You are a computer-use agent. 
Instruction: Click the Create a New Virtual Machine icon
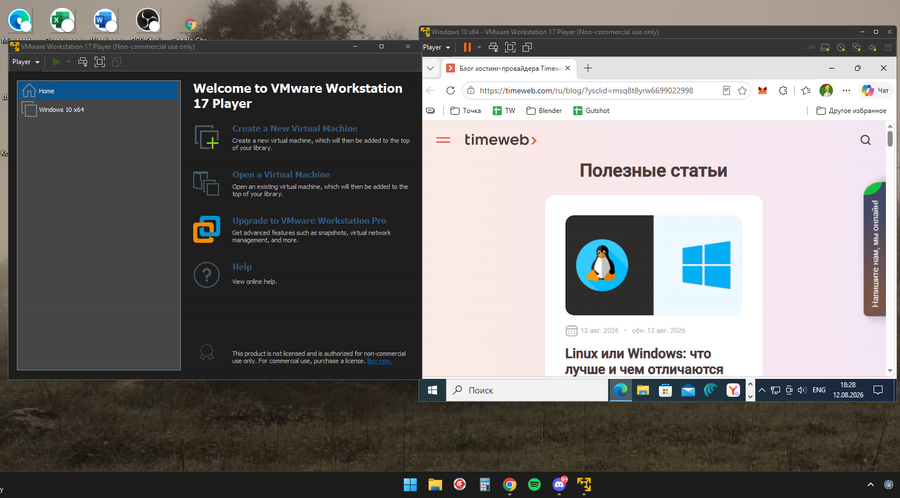207,138
